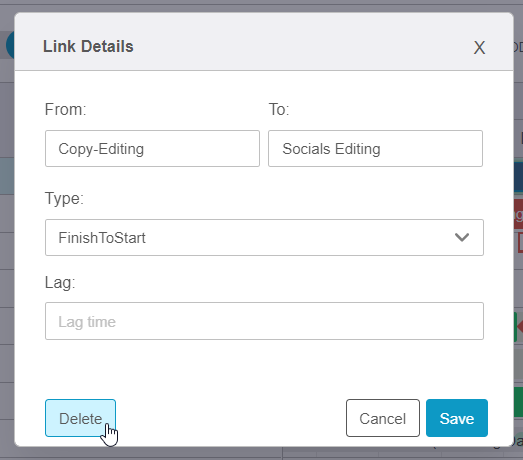Screen dimensions: 523x460
Task: Click the Copy-Editing From field
Action: pos(152,148)
